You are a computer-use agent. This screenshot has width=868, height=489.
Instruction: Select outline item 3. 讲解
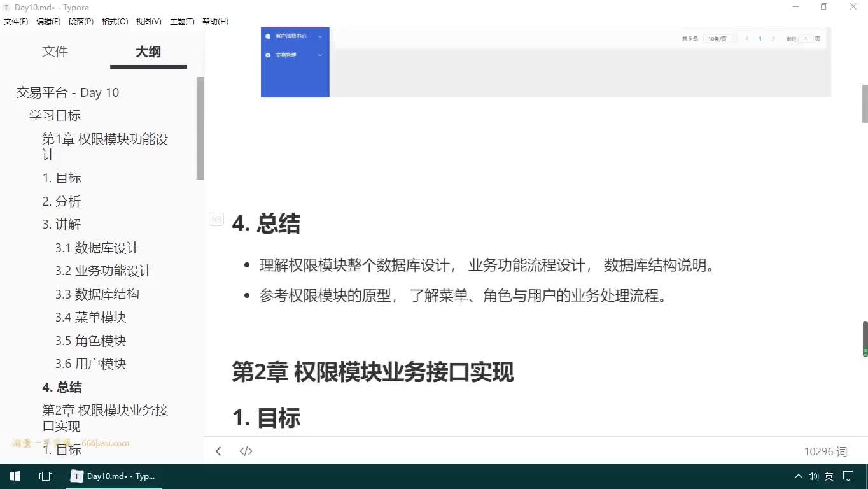62,224
